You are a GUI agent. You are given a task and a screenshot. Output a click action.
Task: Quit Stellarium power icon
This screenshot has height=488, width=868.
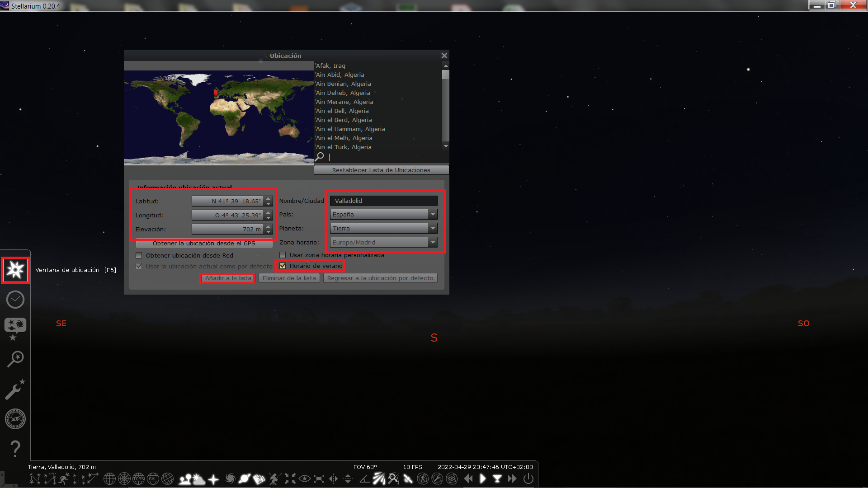click(x=528, y=479)
